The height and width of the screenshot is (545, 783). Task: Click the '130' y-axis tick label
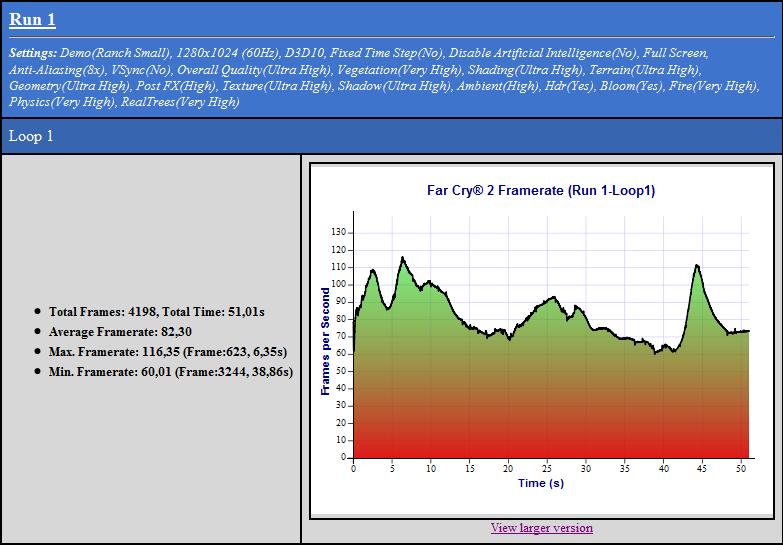339,232
